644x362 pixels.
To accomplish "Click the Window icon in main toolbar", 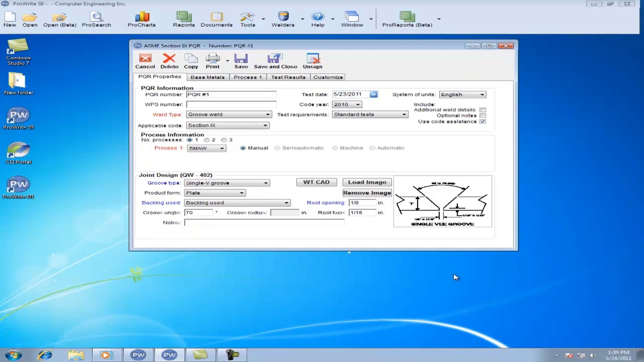I will 352,19.
